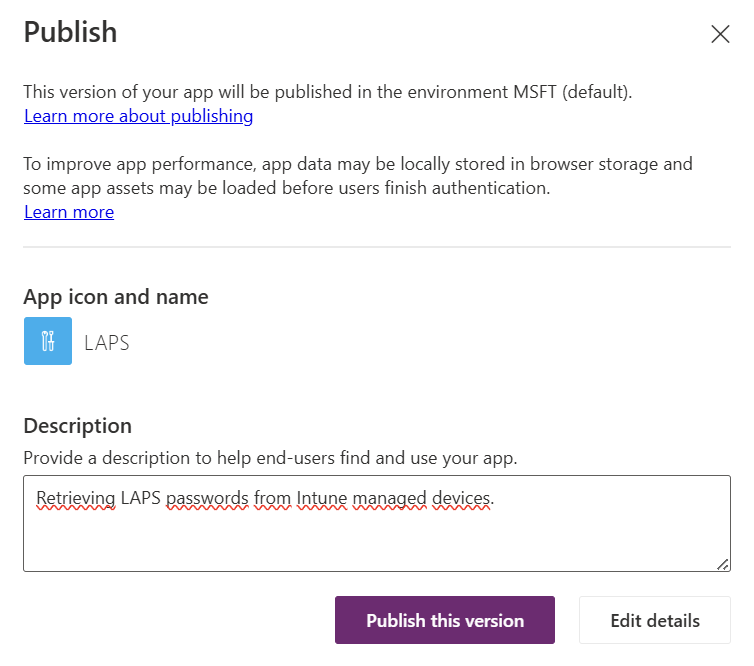
Task: Follow the Learn more link about browser storage
Action: pyautogui.click(x=69, y=212)
